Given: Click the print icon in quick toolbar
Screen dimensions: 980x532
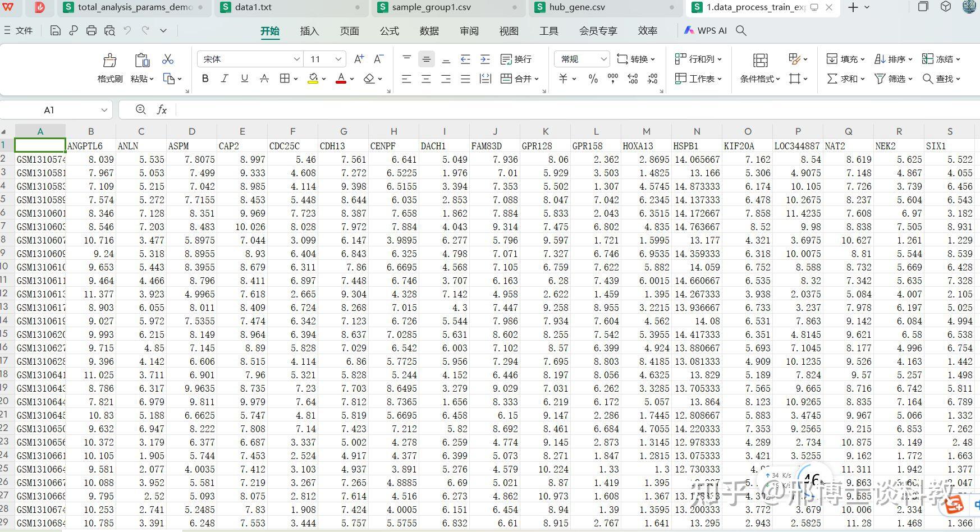Looking at the screenshot, I should 91,30.
